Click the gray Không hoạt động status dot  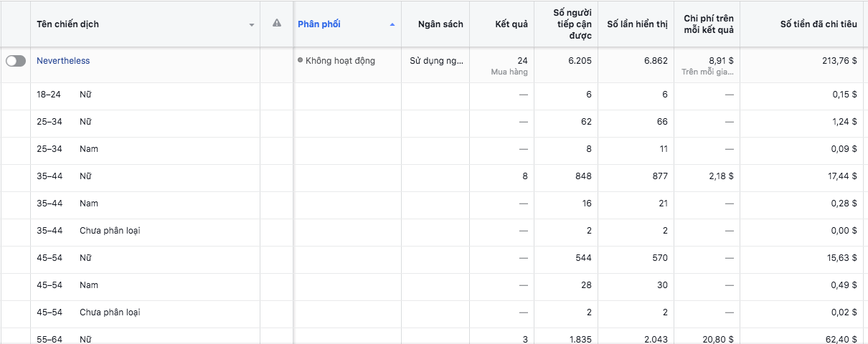[300, 61]
